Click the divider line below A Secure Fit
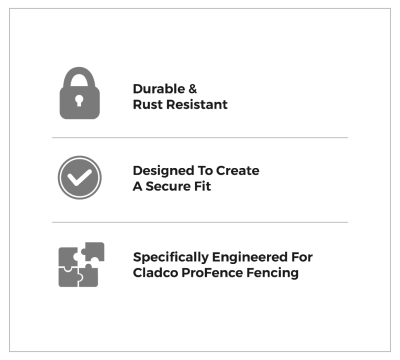 pos(200,222)
